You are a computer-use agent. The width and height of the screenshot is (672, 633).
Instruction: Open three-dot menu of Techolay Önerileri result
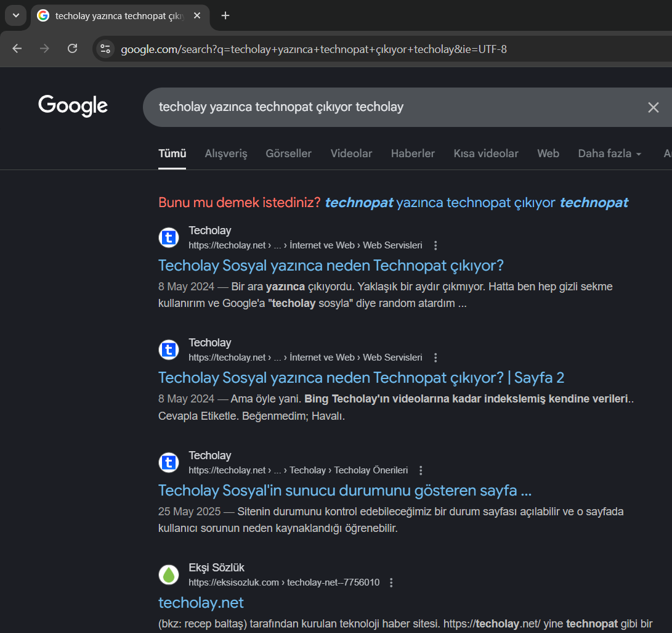421,470
